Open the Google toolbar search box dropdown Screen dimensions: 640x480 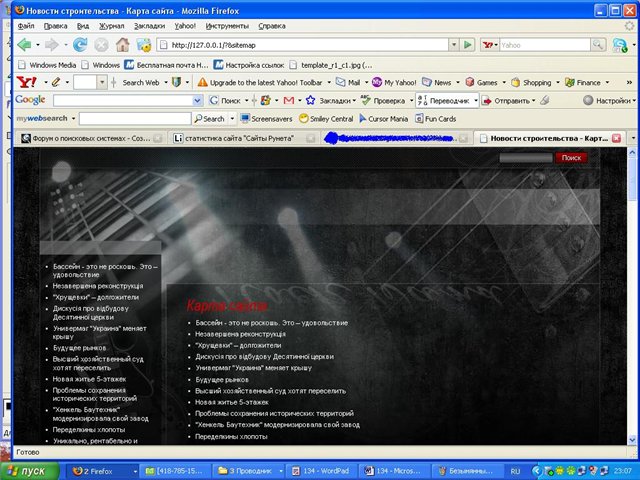click(x=197, y=100)
